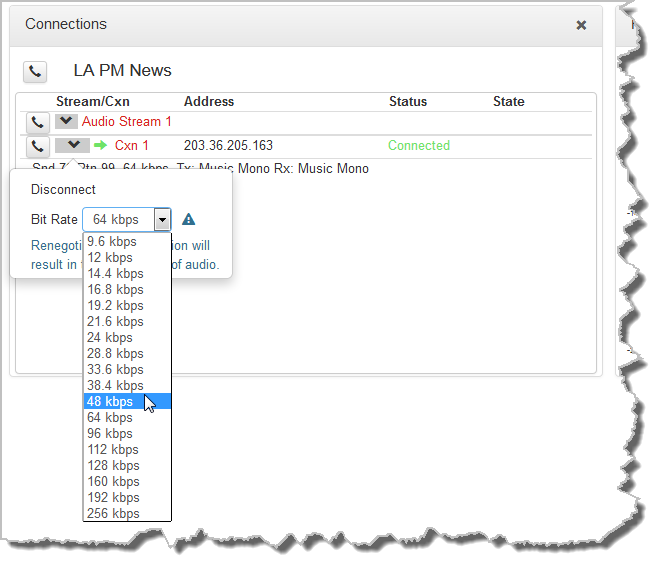The height and width of the screenshot is (574, 664).
Task: Click the Stream/Cxn column header
Action: pos(93,102)
